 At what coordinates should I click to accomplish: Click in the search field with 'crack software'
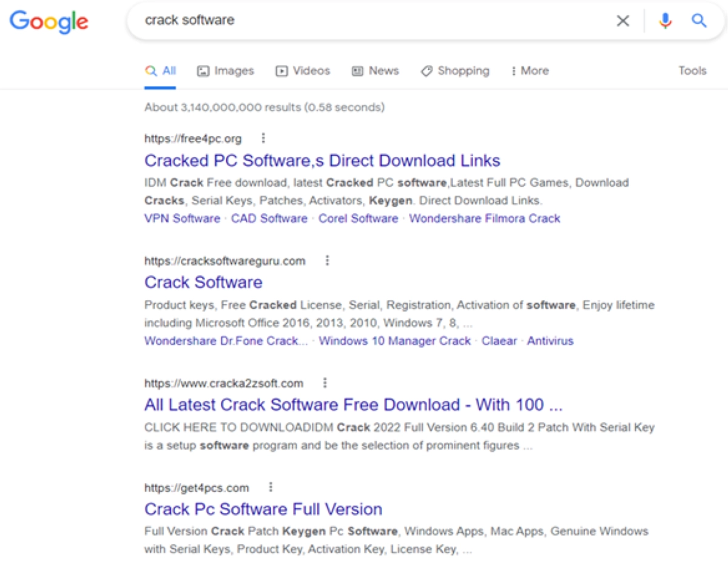(x=364, y=21)
